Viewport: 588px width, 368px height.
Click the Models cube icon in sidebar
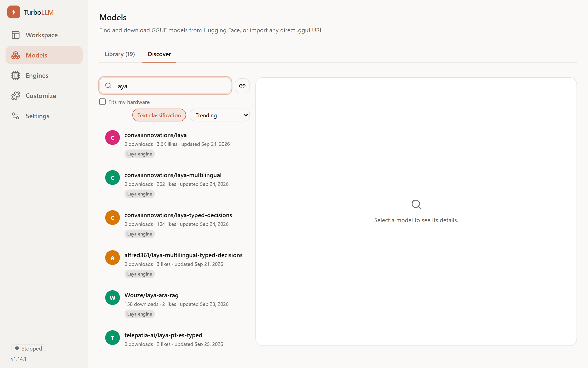point(16,55)
